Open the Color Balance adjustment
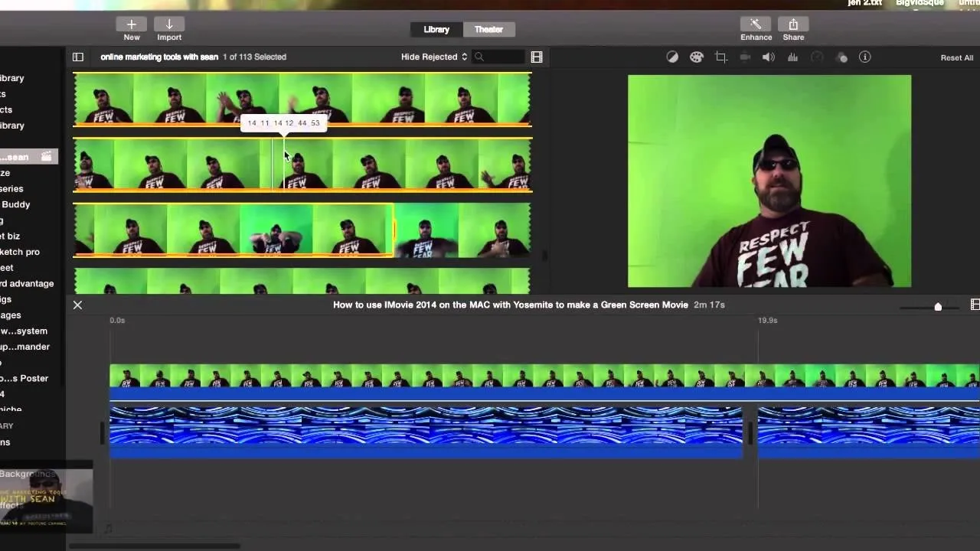The height and width of the screenshot is (551, 980). pyautogui.click(x=672, y=57)
